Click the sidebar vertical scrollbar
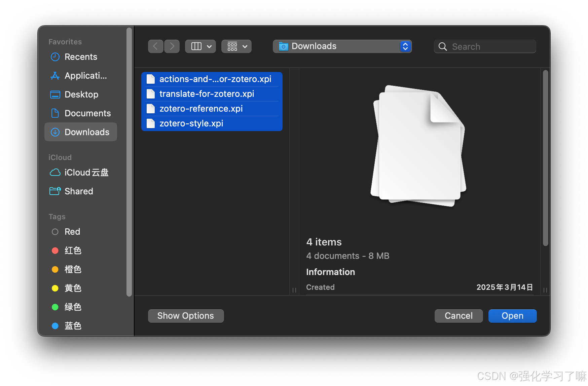 pos(129,162)
